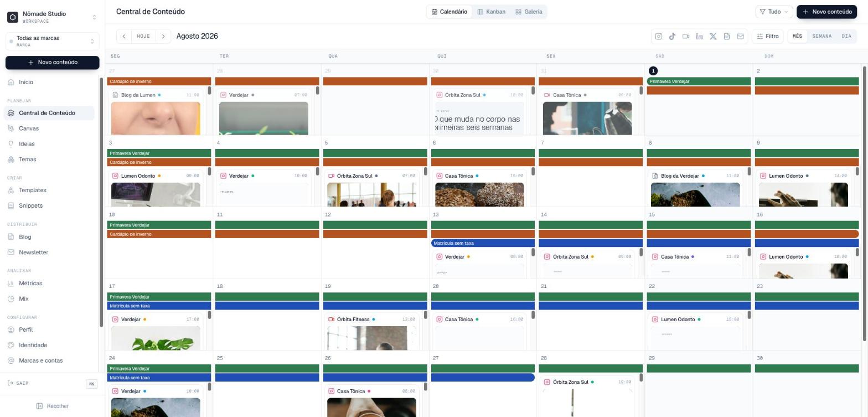Toggle the Instagram channel filter icon
The height and width of the screenshot is (417, 868).
point(659,37)
